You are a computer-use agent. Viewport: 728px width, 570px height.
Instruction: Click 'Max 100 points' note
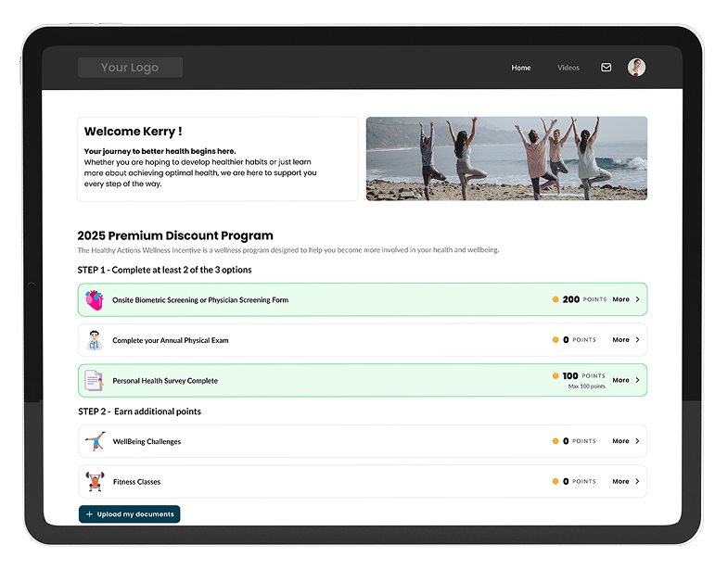tap(587, 386)
